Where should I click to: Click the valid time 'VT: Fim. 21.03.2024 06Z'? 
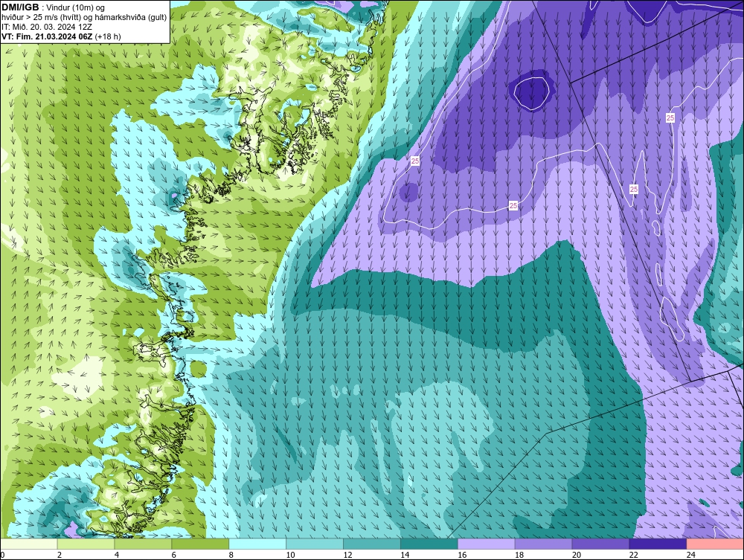(47, 36)
